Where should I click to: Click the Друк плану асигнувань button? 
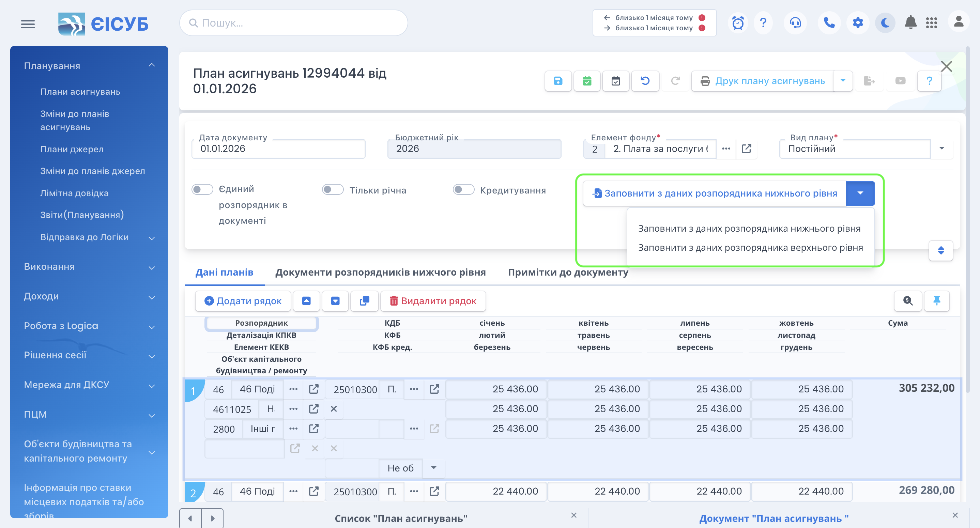coord(762,81)
